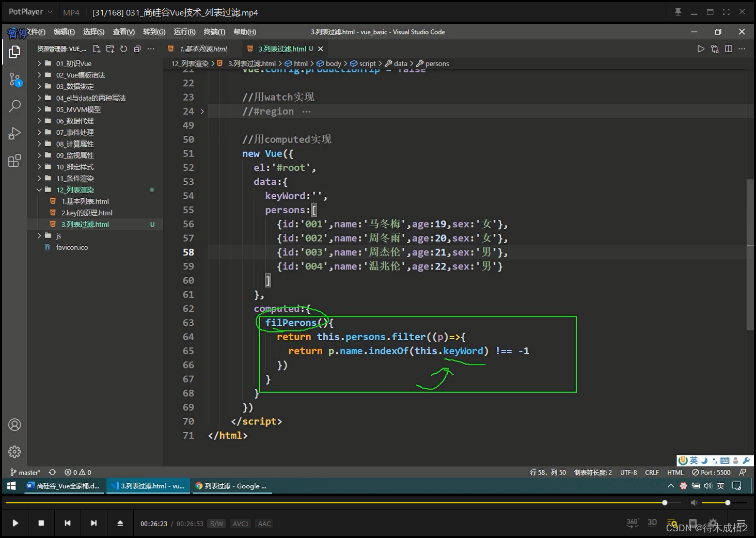This screenshot has width=756, height=538.
Task: Select language mode HTML in status bar
Action: click(x=675, y=472)
